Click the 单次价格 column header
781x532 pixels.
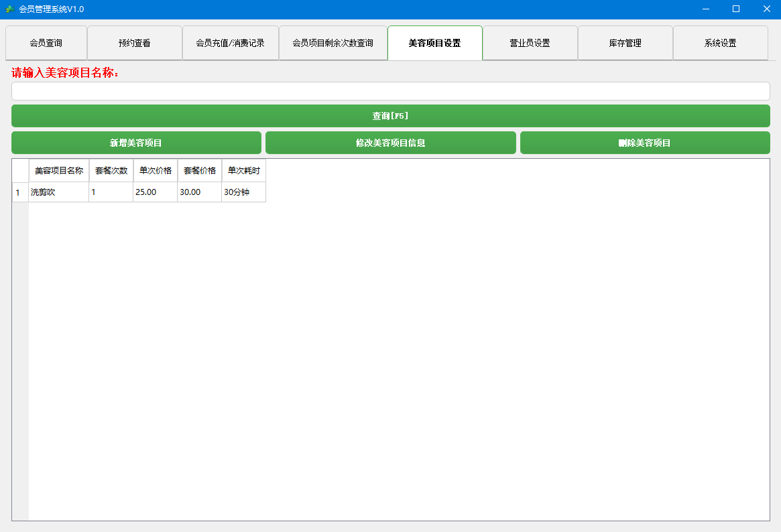point(154,171)
